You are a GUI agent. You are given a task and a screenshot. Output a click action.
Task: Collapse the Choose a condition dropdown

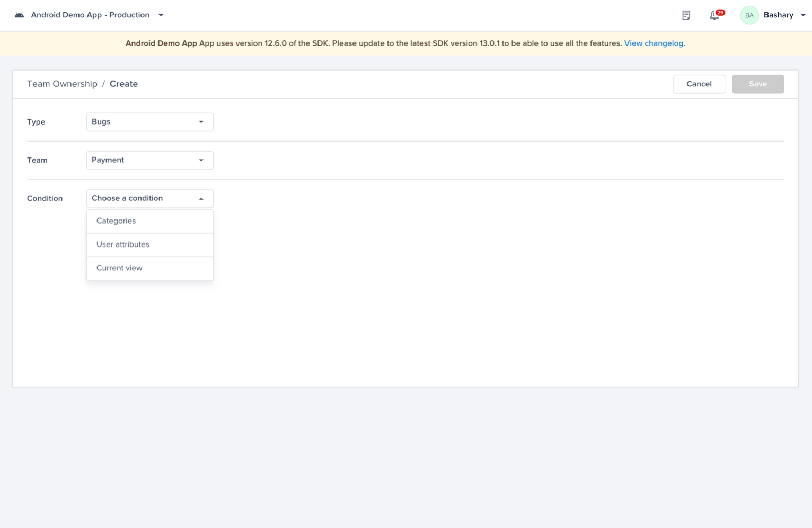click(149, 198)
